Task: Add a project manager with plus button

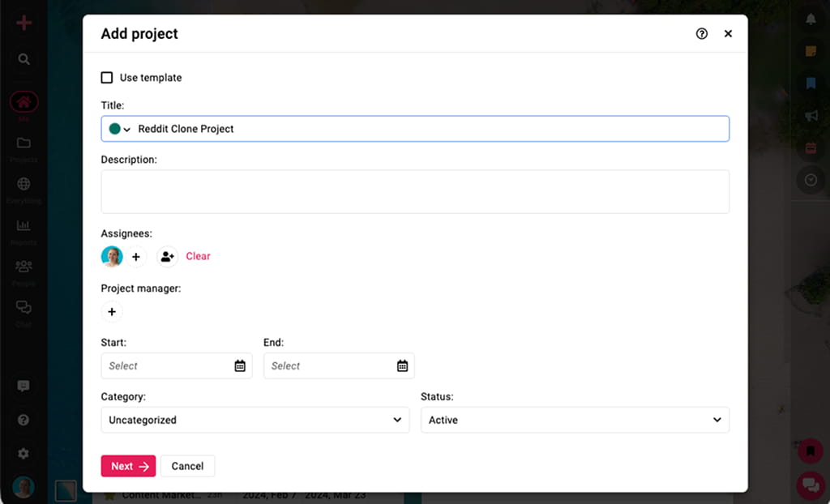Action: (112, 312)
